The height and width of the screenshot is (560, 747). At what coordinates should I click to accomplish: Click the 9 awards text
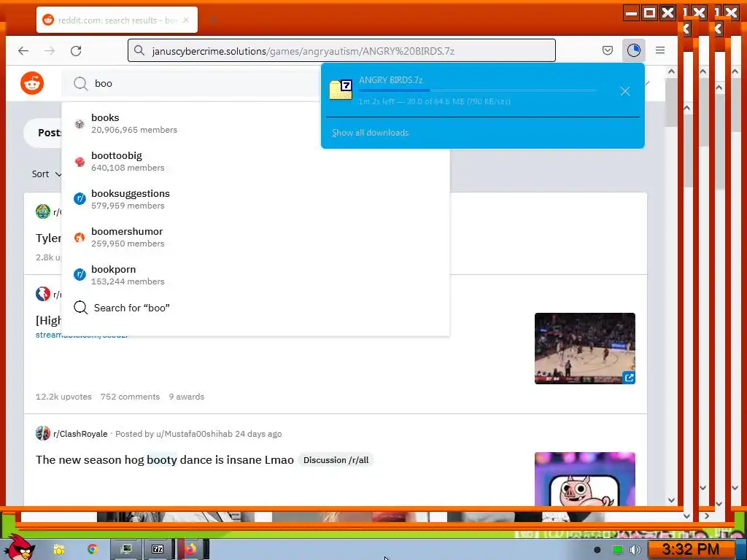pos(186,397)
